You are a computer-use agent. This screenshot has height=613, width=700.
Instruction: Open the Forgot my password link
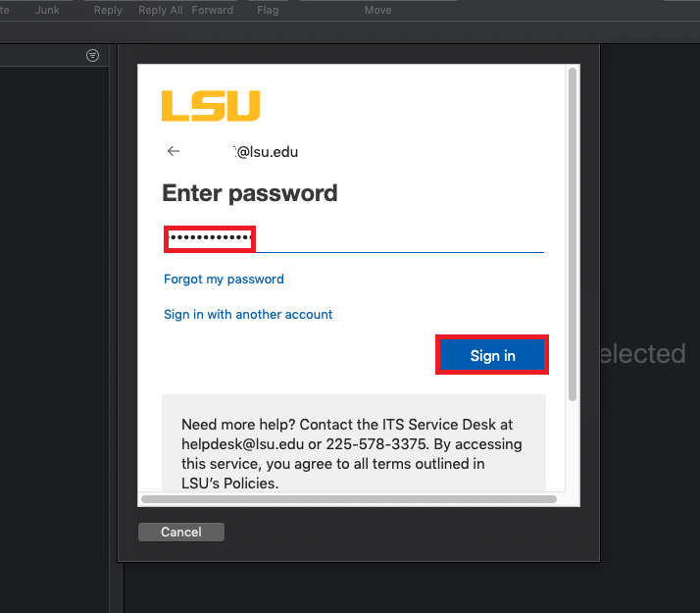pos(224,280)
